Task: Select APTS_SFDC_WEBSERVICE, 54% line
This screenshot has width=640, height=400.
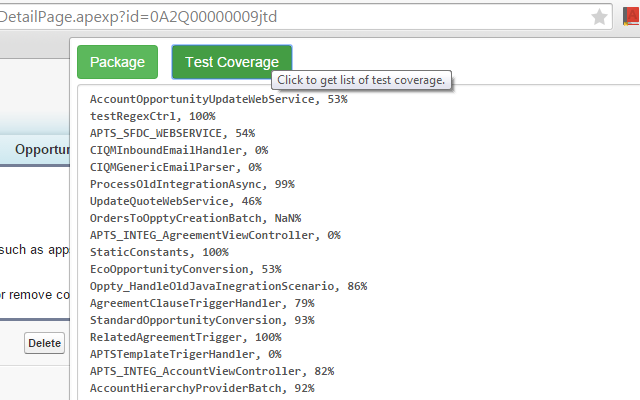Action: [172, 133]
